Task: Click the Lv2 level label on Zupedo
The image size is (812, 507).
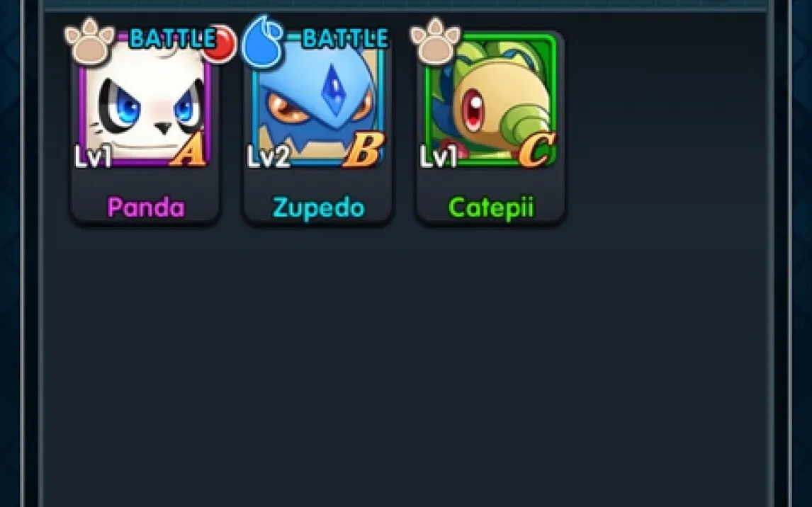Action: click(269, 156)
